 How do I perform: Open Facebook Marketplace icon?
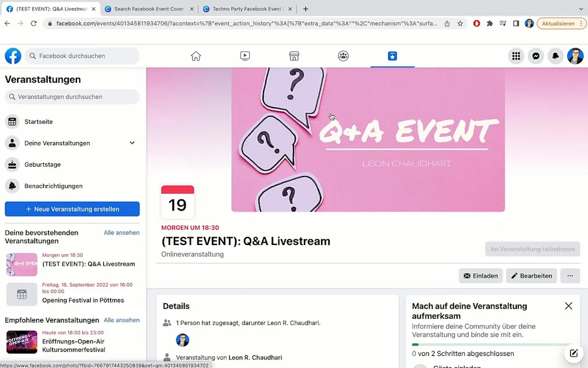[x=294, y=56]
